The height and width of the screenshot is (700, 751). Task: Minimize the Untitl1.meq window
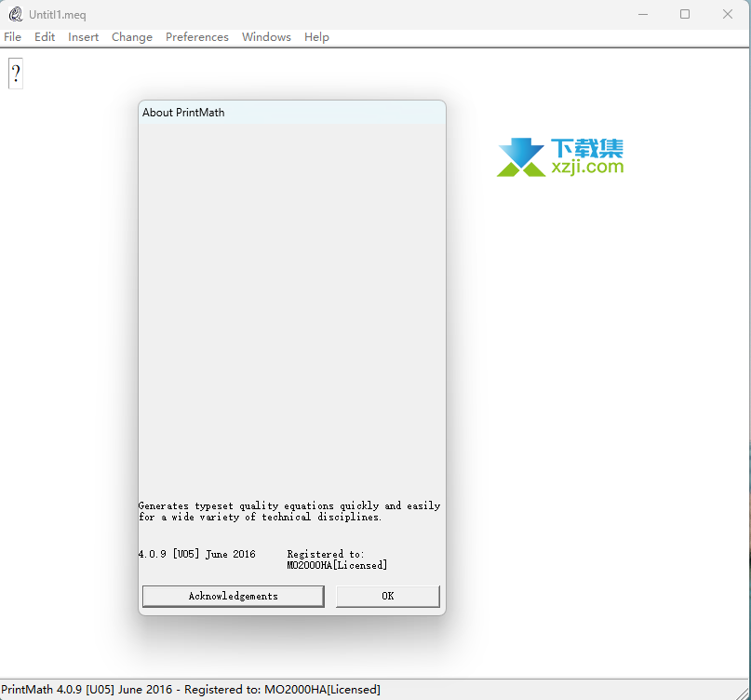(643, 14)
